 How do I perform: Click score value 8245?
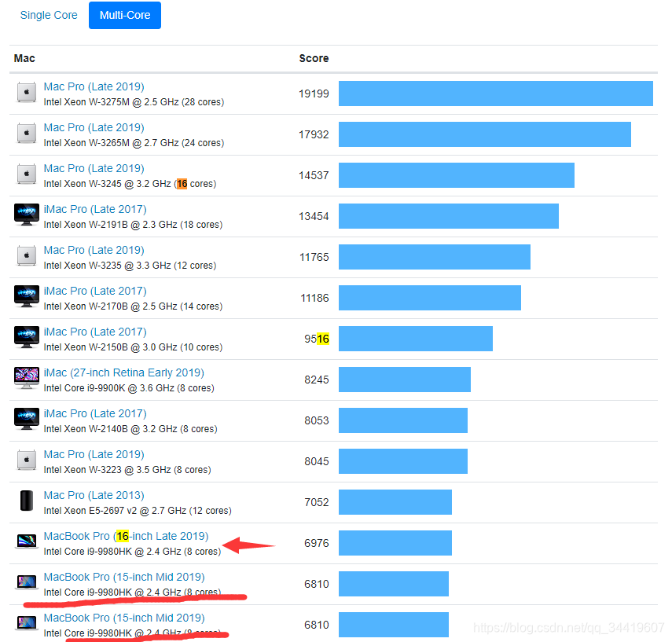pos(317,380)
